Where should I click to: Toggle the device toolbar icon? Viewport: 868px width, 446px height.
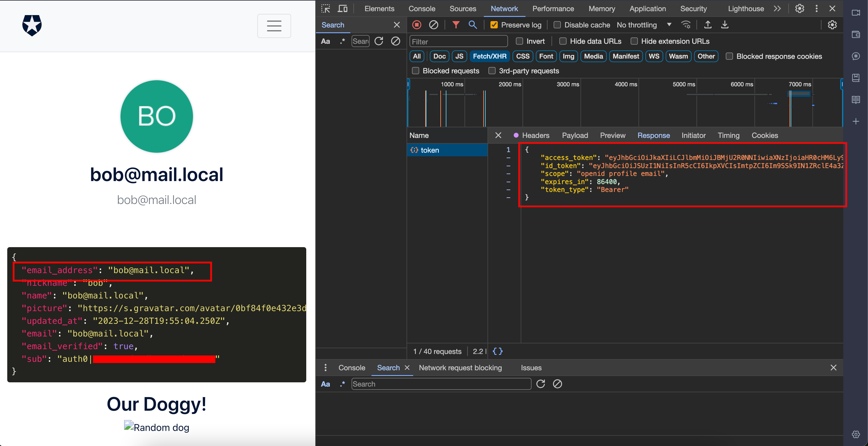[343, 9]
